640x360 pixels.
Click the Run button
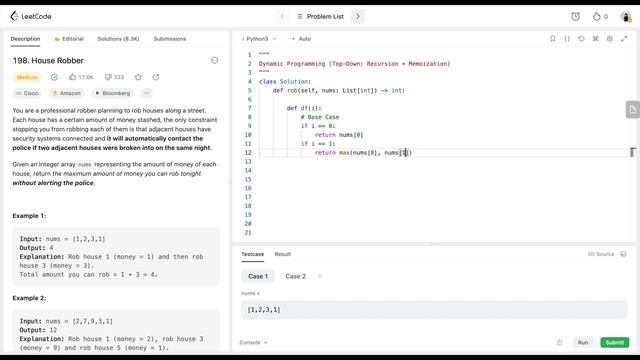pyautogui.click(x=583, y=342)
